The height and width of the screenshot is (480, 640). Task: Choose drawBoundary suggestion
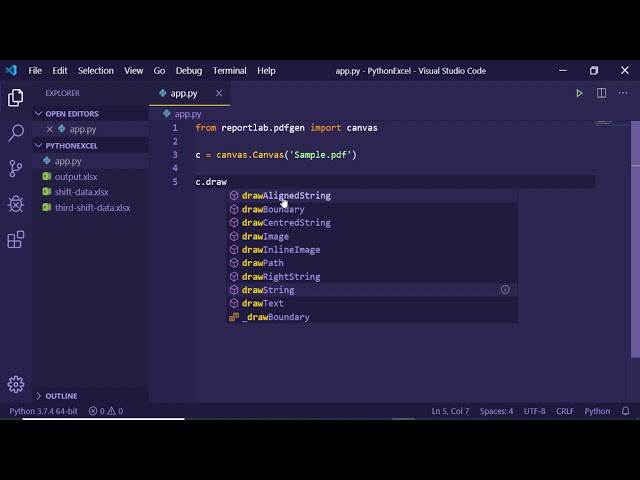pos(372,209)
